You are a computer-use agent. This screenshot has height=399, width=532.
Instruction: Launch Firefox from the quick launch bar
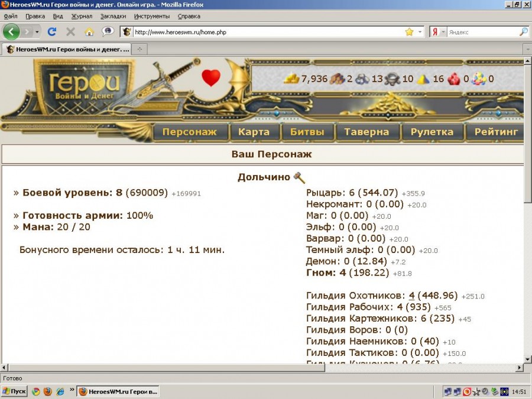point(48,391)
